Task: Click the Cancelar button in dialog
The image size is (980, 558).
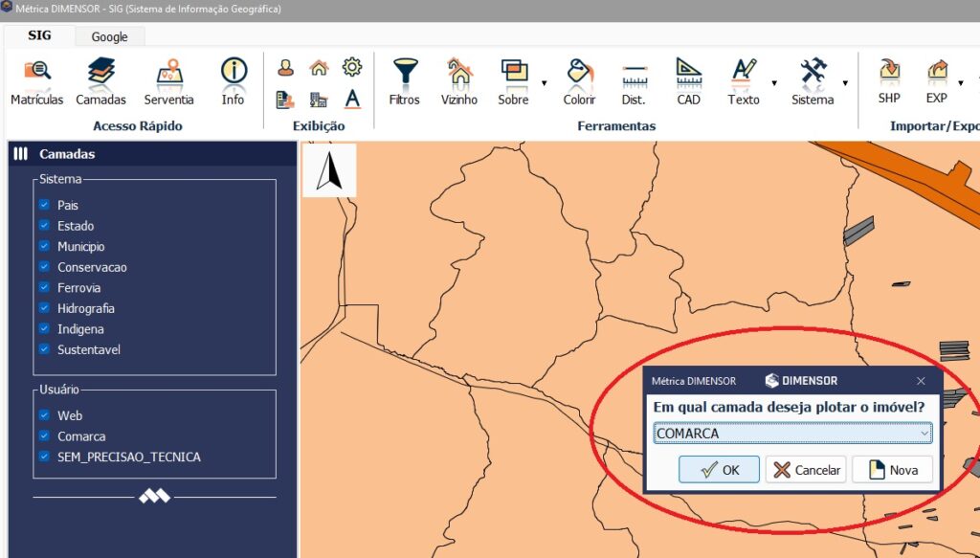Action: (x=806, y=470)
